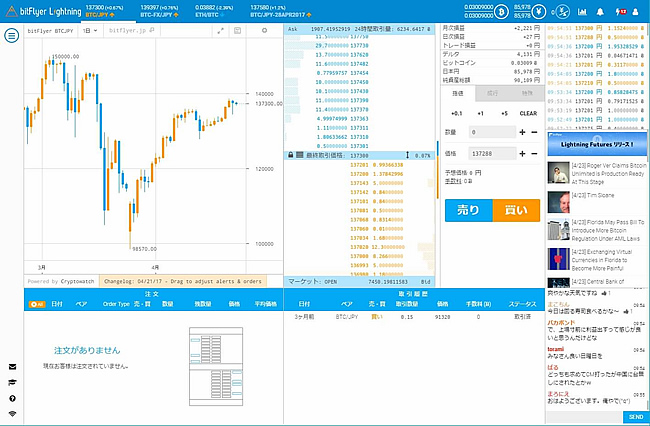This screenshot has height=426, width=650.
Task: Decrease price with the minus icon
Action: (534, 154)
